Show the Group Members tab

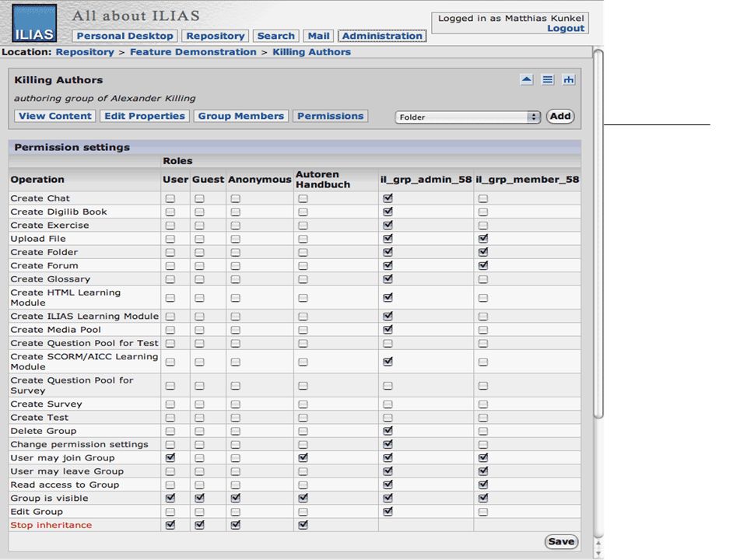(x=240, y=116)
